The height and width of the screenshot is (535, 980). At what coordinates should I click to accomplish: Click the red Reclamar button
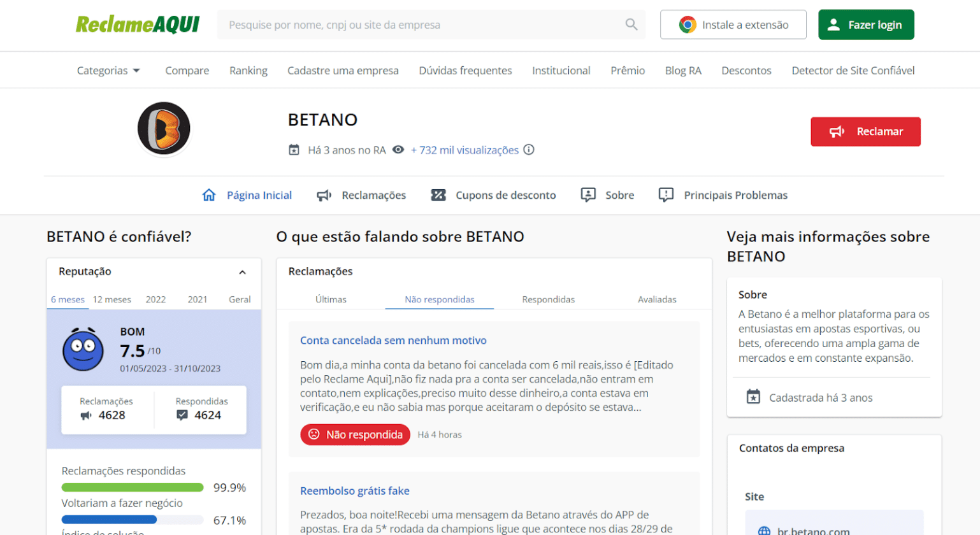pyautogui.click(x=865, y=131)
